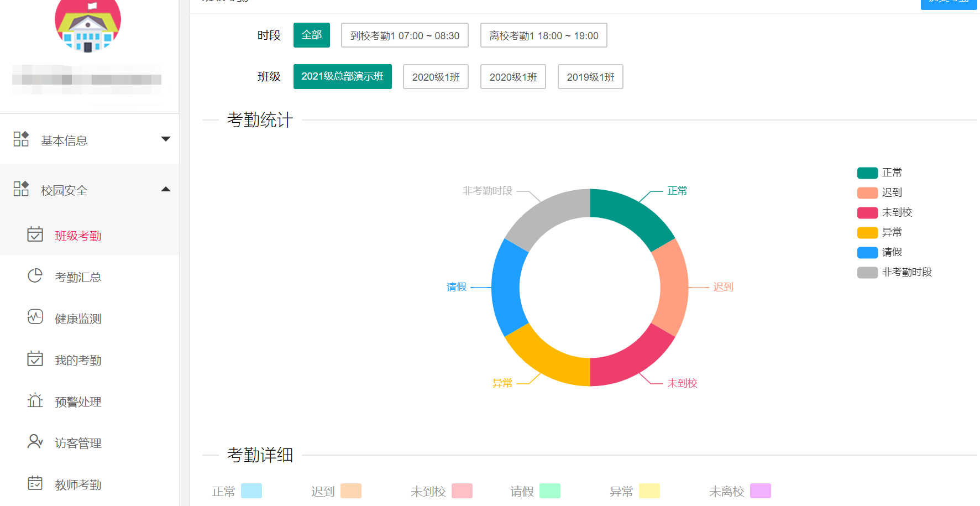Click the blue 请假 donut chart segment

click(506, 288)
